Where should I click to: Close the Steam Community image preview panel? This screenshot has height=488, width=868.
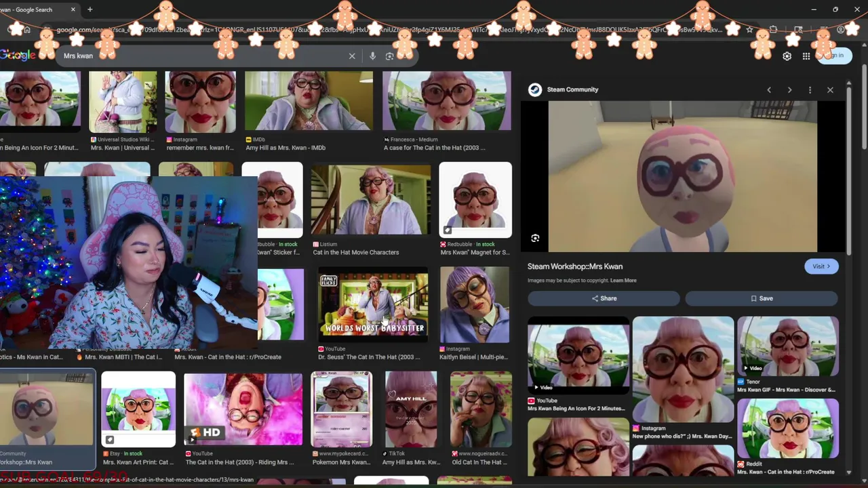point(830,89)
